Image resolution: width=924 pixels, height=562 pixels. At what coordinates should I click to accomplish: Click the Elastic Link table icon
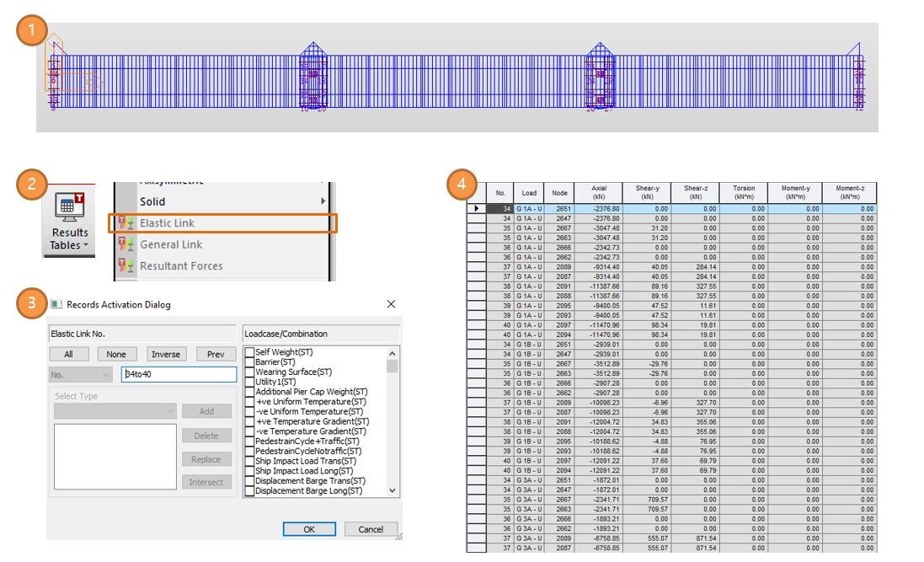[x=126, y=223]
